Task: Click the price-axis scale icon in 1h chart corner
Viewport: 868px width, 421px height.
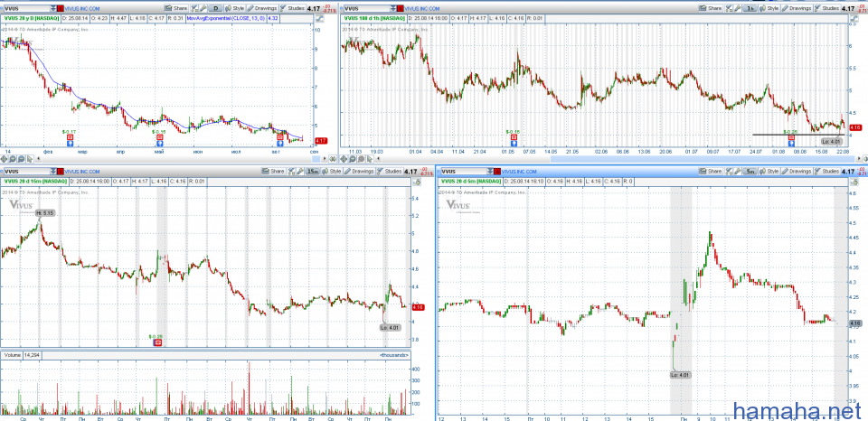Action: (x=853, y=18)
